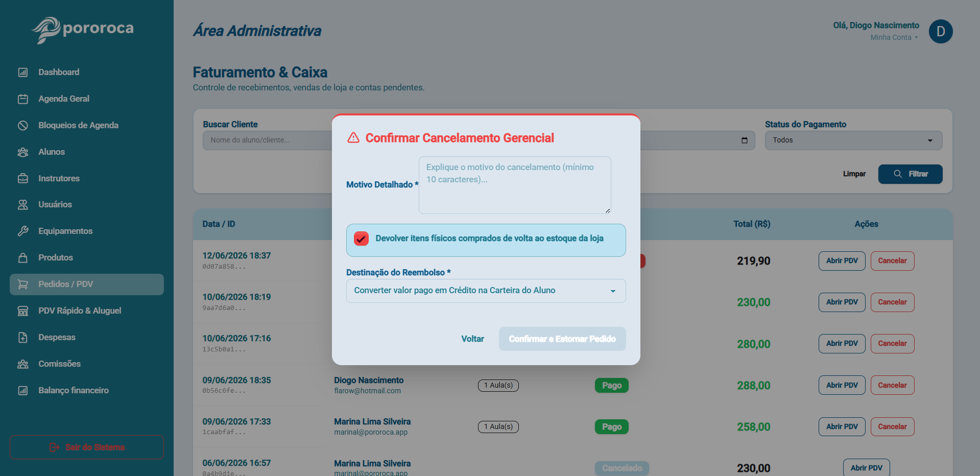
Task: Open the Destinação do Reembolso dropdown
Action: (486, 291)
